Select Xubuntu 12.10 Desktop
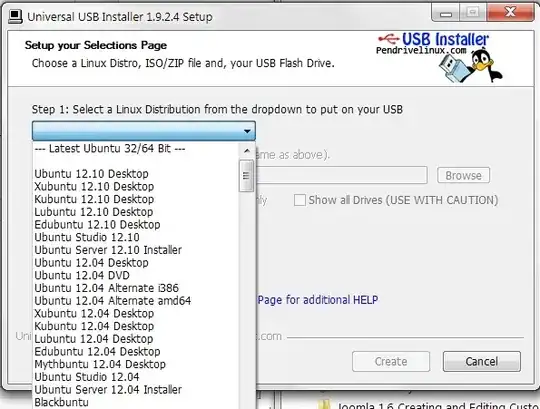 tap(94, 187)
